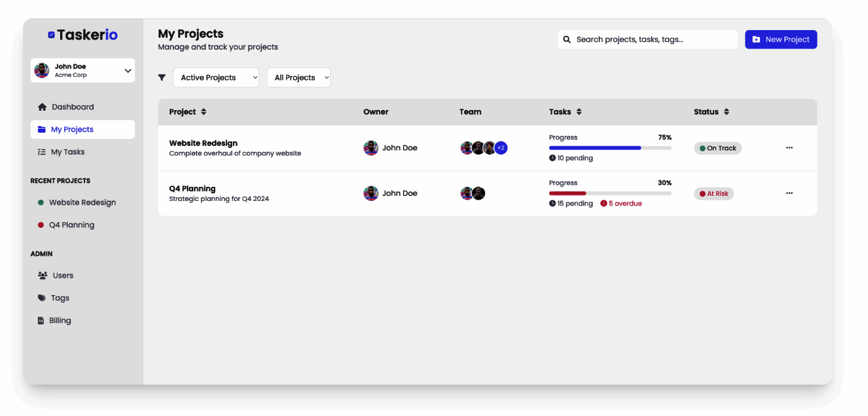
Task: Click the filter funnel icon
Action: pos(162,77)
